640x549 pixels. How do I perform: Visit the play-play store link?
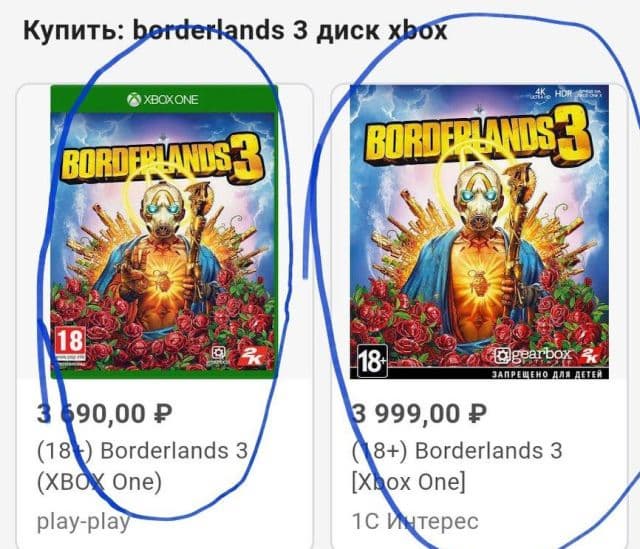coord(83,522)
